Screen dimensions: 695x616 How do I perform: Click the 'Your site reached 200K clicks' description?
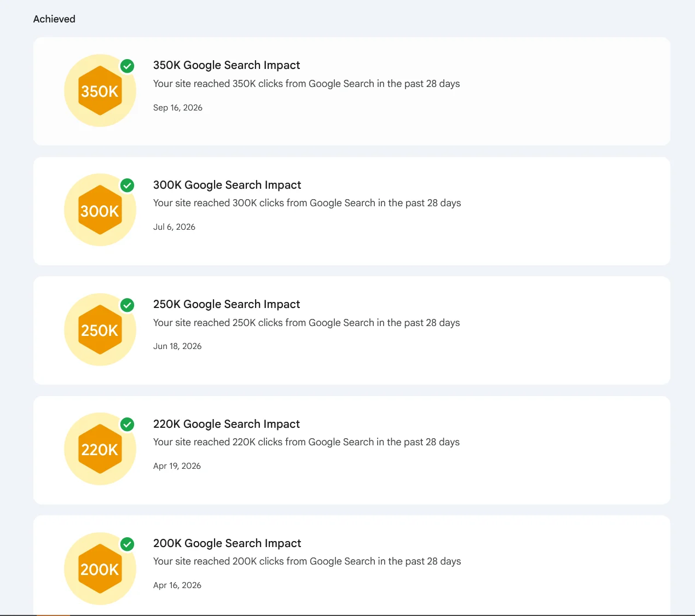(307, 561)
